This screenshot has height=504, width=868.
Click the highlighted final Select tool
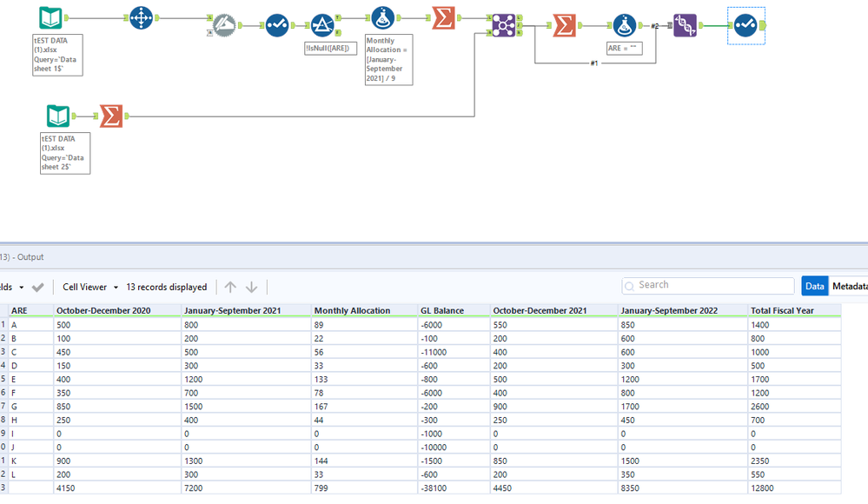coord(745,25)
